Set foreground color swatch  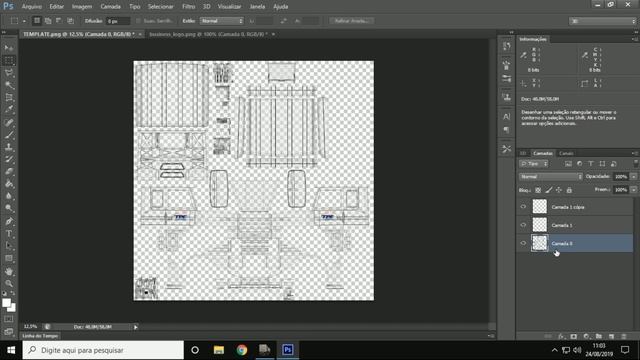[x=6, y=303]
